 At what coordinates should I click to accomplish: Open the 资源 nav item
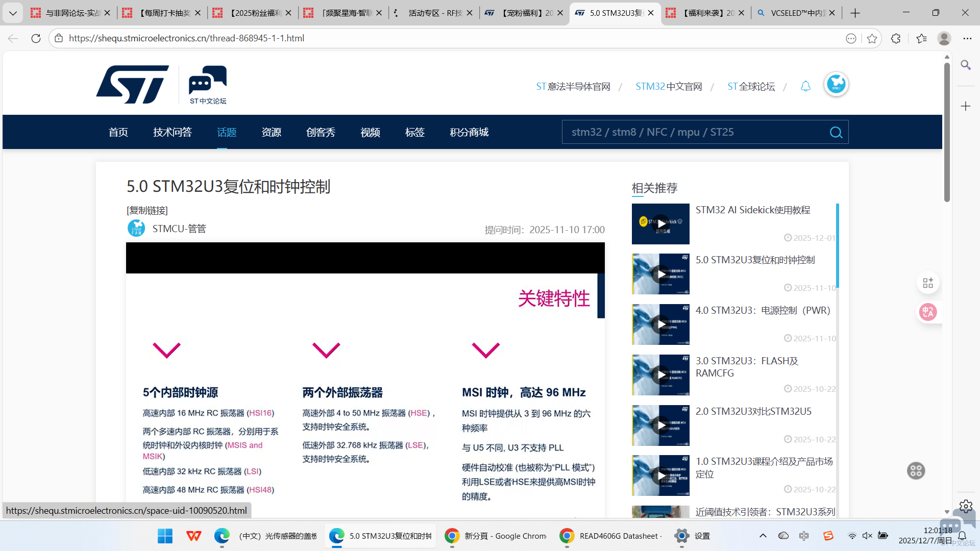pyautogui.click(x=272, y=132)
